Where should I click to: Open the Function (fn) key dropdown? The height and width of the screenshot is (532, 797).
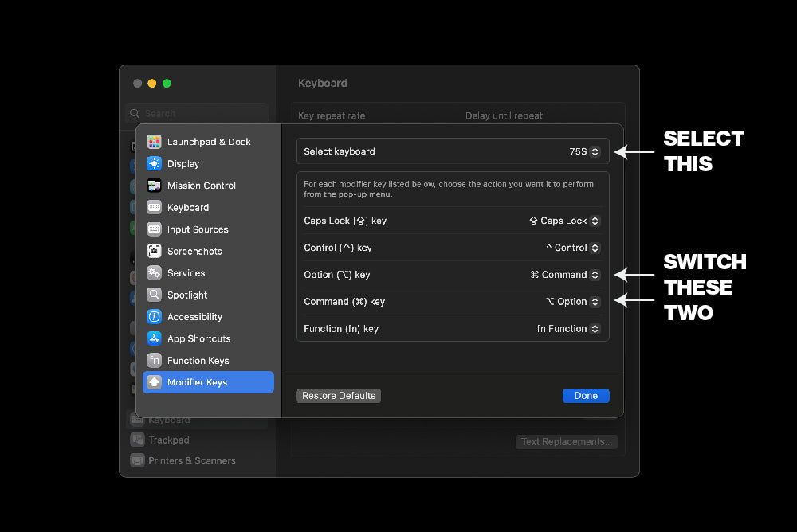568,329
